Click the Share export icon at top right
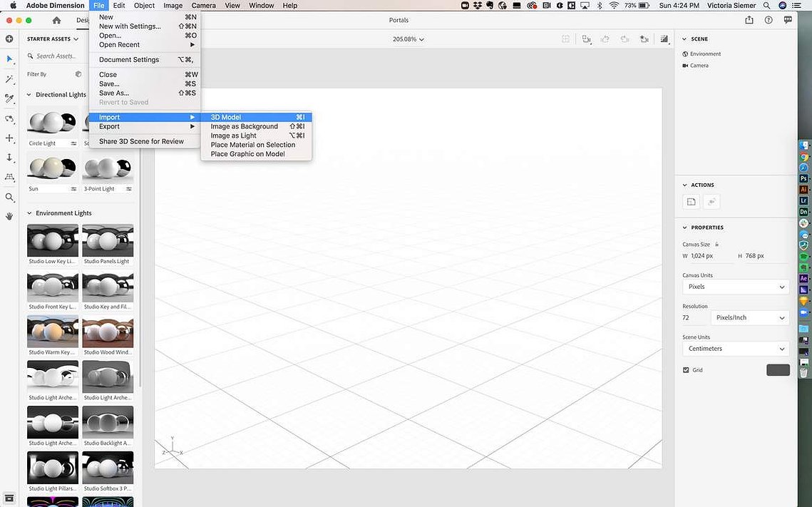 click(x=749, y=20)
